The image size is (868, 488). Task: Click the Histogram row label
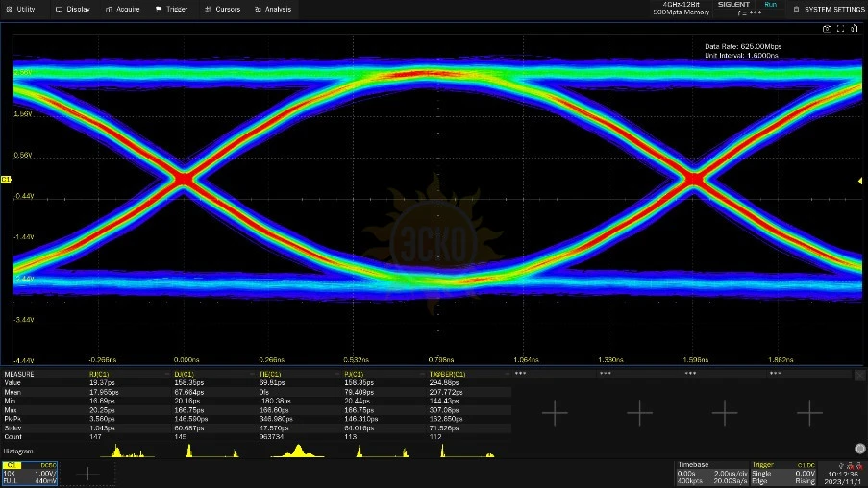(x=18, y=451)
